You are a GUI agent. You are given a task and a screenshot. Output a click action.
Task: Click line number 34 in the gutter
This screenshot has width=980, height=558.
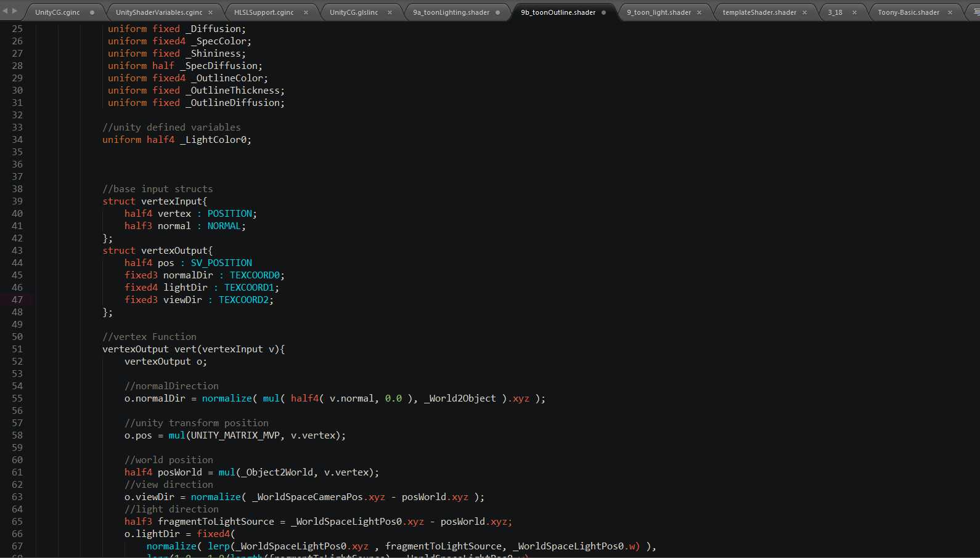click(17, 140)
